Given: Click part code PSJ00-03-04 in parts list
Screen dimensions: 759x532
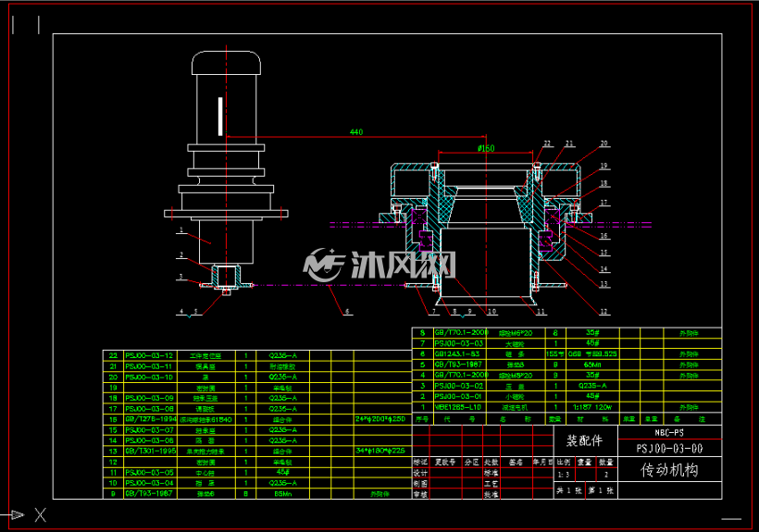Looking at the screenshot, I should (x=149, y=483).
